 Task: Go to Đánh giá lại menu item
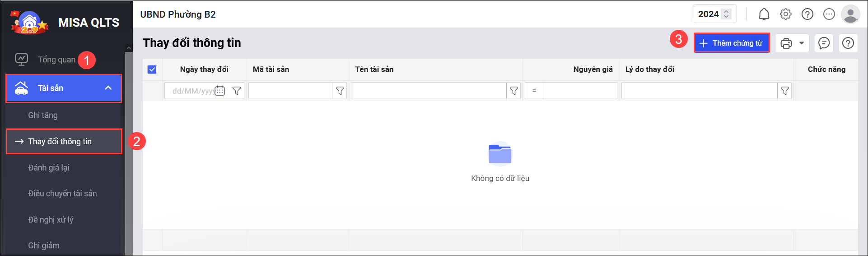pos(49,168)
